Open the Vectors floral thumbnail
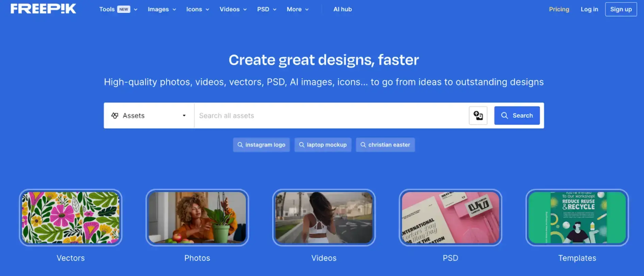 click(x=71, y=217)
